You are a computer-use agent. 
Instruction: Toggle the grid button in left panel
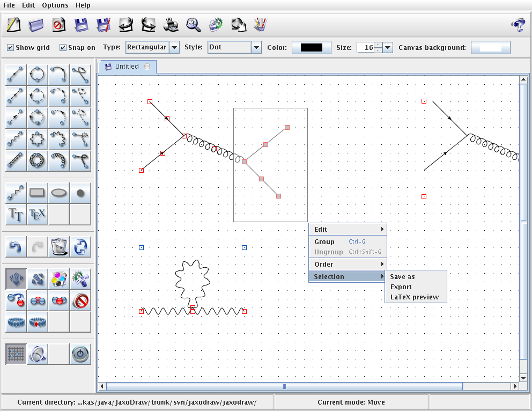[x=16, y=354]
